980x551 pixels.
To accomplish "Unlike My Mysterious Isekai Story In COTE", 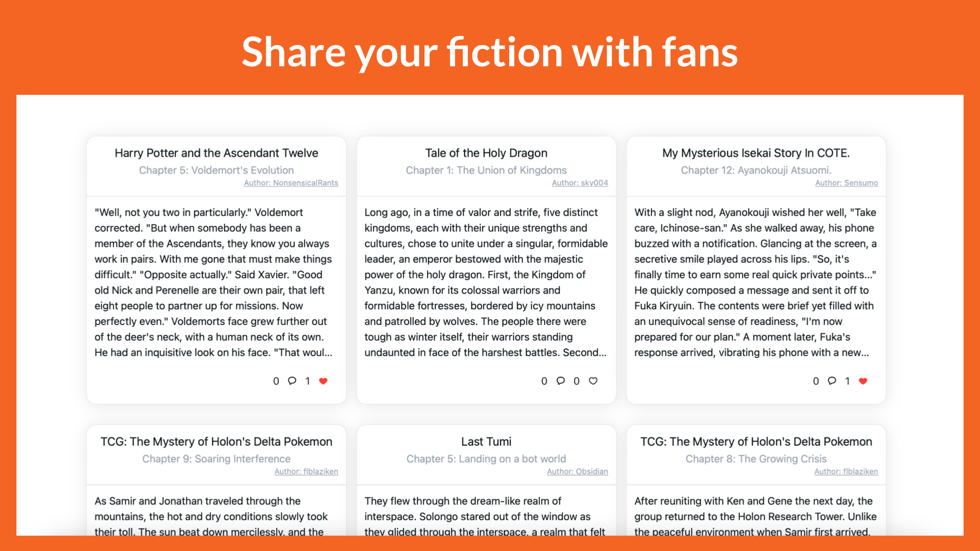I will pyautogui.click(x=863, y=381).
